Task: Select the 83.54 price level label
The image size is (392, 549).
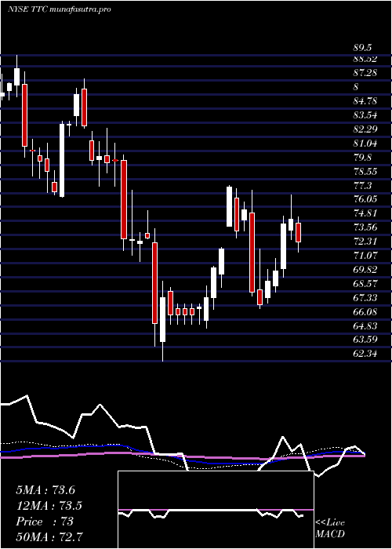Action: point(365,115)
